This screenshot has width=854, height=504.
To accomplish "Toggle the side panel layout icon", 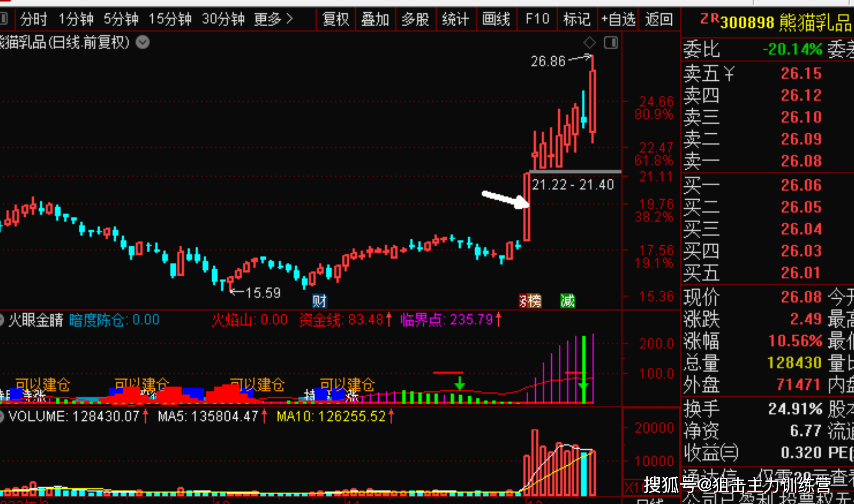I will click(x=611, y=43).
